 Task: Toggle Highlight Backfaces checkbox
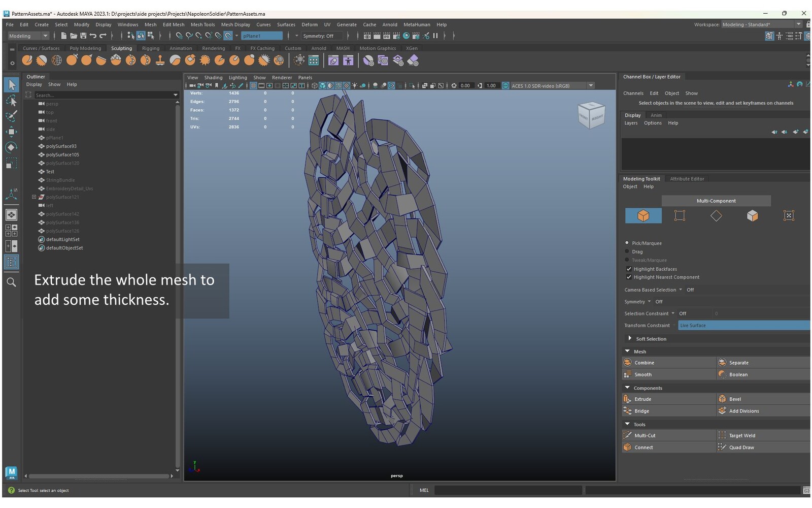tap(629, 269)
